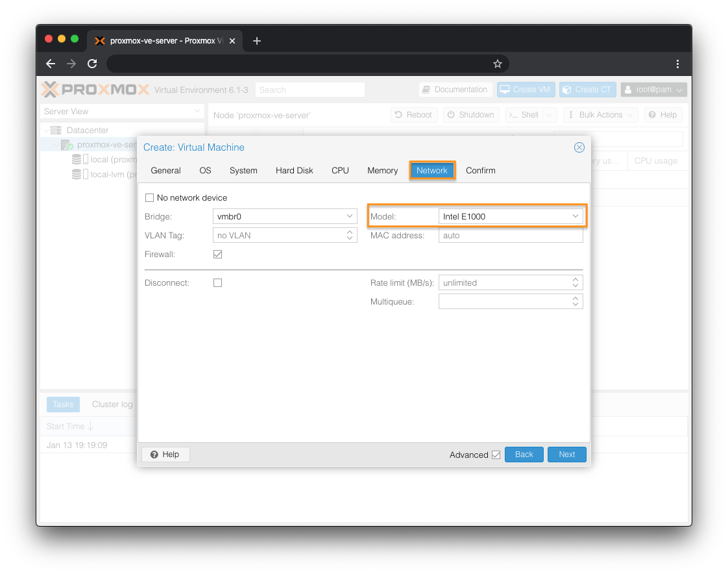Click the root@pam user icon
The height and width of the screenshot is (574, 728).
click(x=628, y=89)
